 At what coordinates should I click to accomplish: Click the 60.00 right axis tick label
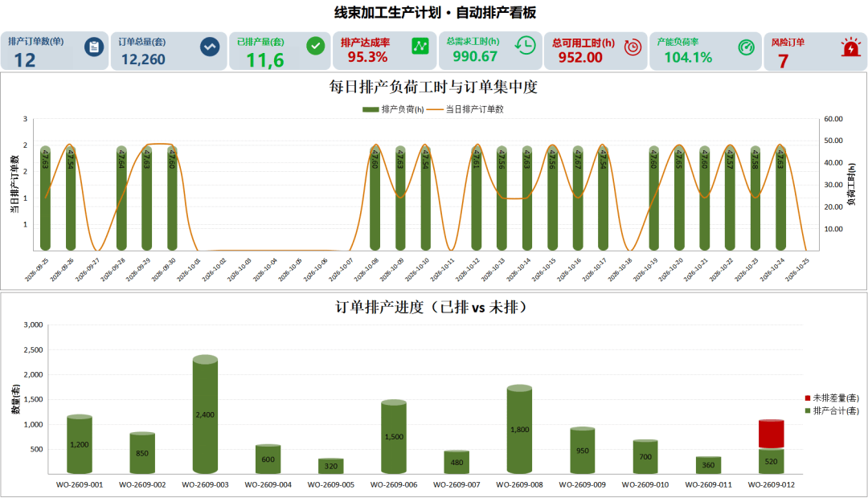click(833, 119)
